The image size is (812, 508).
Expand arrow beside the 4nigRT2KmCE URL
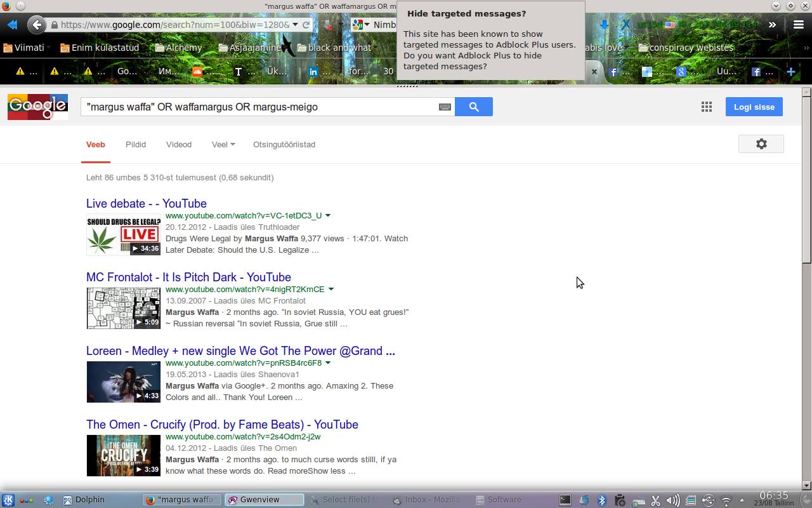pos(331,289)
